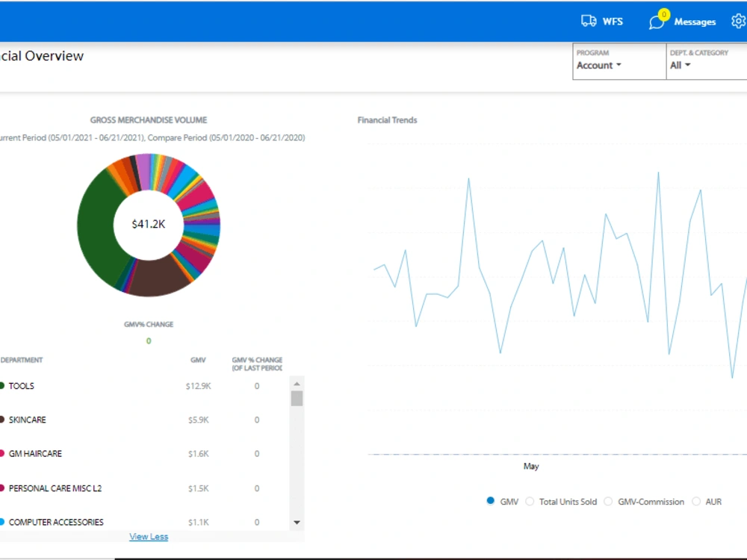The height and width of the screenshot is (560, 747).
Task: Click GMV column header
Action: [x=198, y=360]
